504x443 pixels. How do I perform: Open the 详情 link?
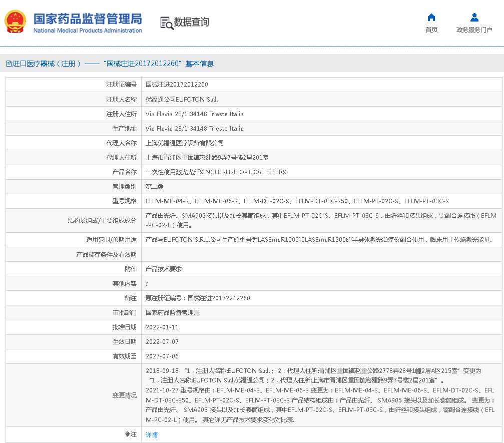pyautogui.click(x=152, y=435)
